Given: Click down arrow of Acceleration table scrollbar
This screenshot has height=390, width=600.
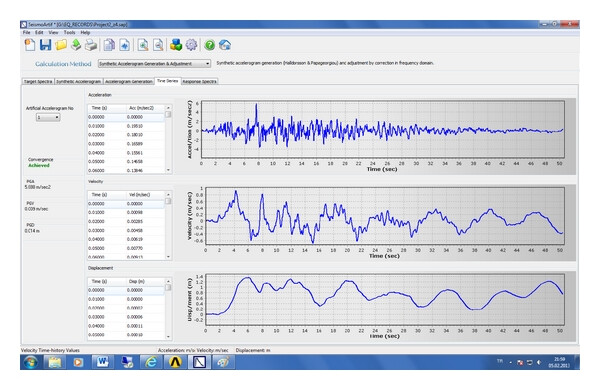Looking at the screenshot, I should [x=168, y=170].
